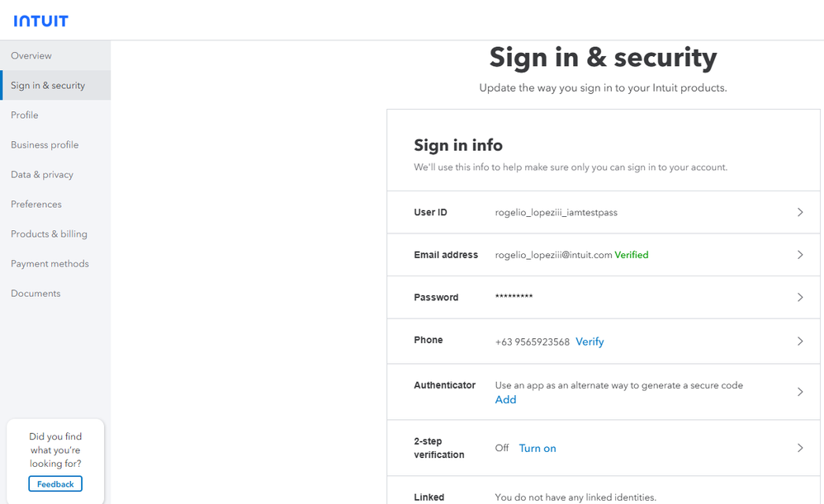824x504 pixels.
Task: Expand the User ID row chevron
Action: [x=799, y=212]
